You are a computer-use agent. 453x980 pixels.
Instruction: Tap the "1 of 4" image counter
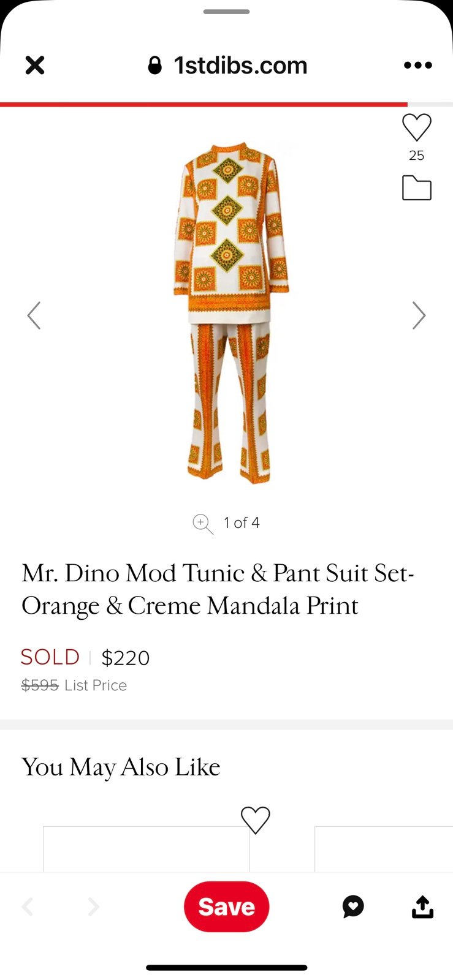(x=242, y=523)
